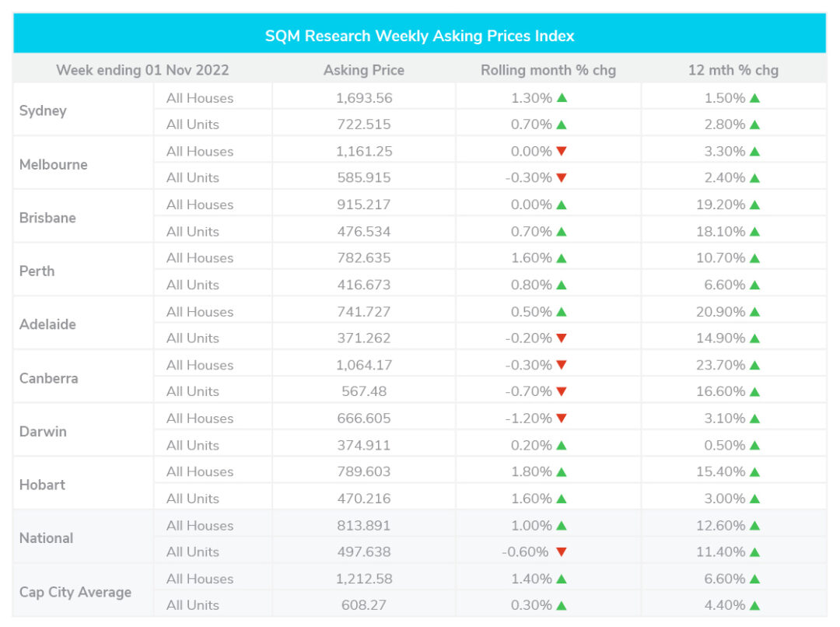
Task: Click National houses asking price 813.891
Action: coord(364,526)
